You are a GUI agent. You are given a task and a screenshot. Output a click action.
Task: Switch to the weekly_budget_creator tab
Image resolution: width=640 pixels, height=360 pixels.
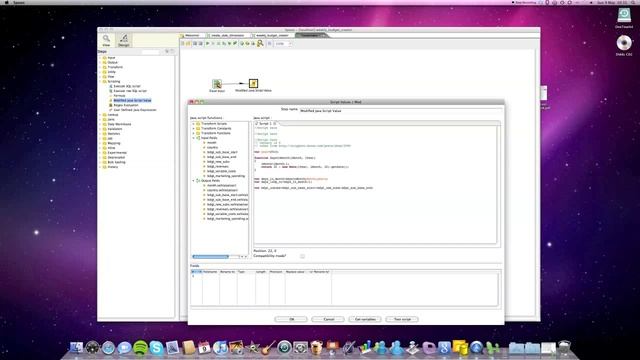[x=272, y=36]
